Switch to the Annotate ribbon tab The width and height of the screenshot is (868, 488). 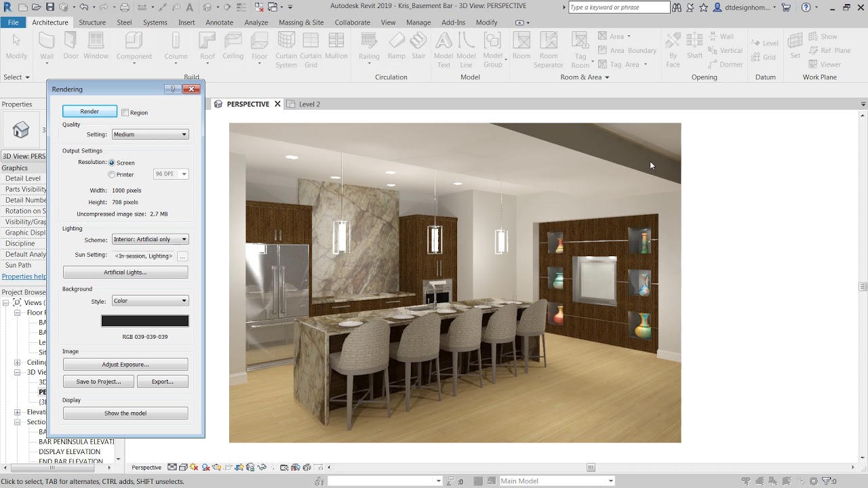219,22
